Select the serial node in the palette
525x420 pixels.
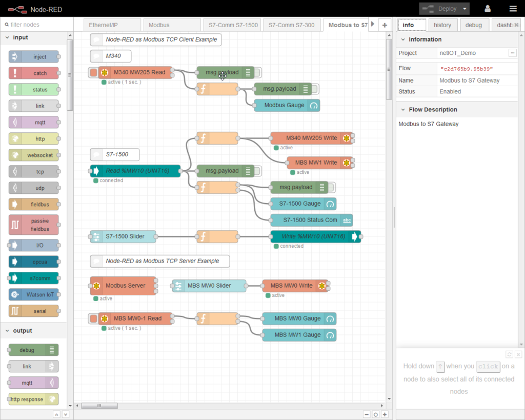pyautogui.click(x=34, y=311)
